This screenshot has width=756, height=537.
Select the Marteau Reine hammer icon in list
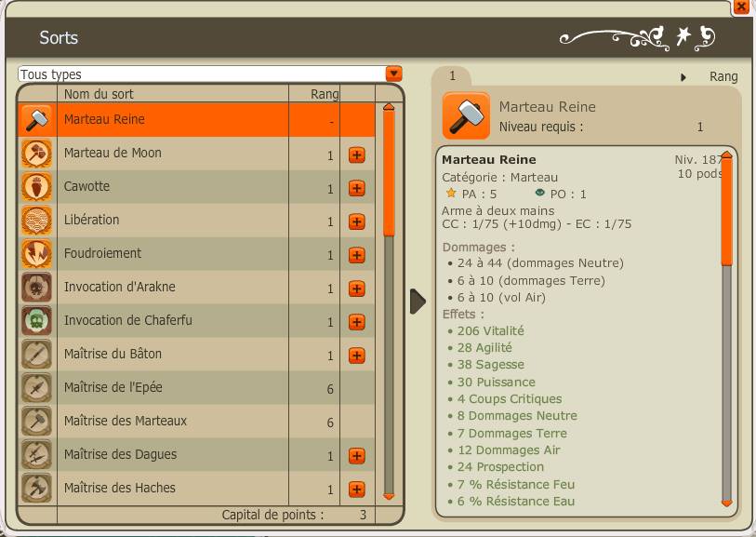click(37, 119)
